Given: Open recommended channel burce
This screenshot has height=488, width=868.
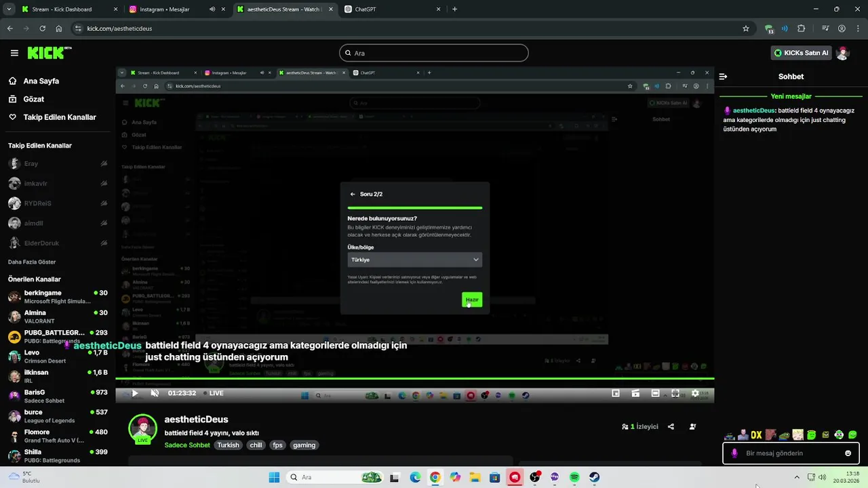Looking at the screenshot, I should (x=57, y=415).
